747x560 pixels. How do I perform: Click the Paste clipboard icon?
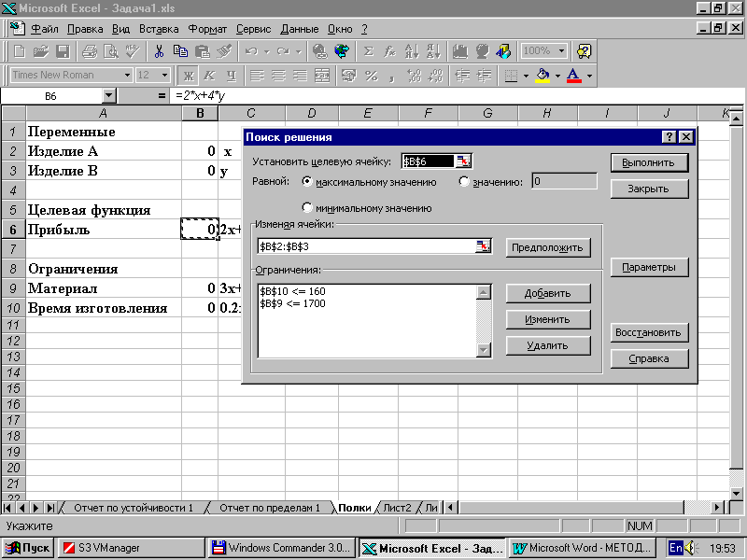coord(203,51)
